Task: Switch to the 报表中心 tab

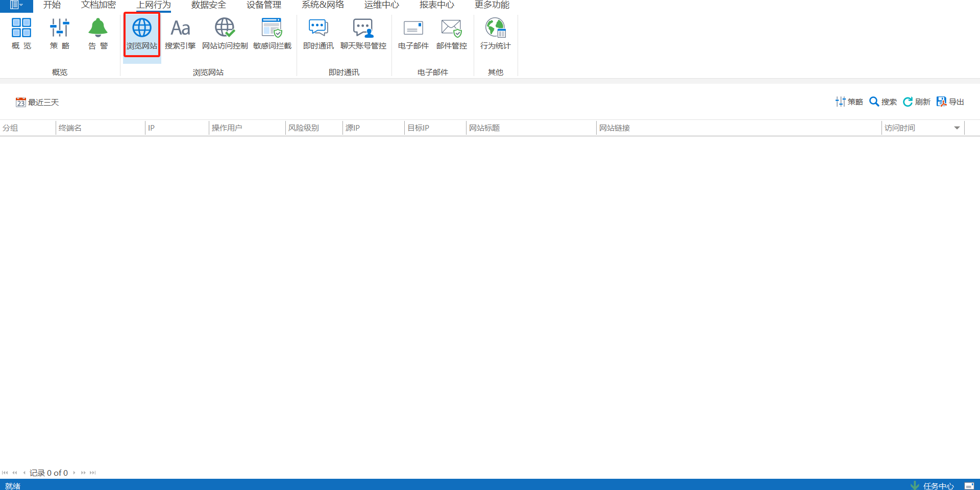Action: (x=436, y=5)
